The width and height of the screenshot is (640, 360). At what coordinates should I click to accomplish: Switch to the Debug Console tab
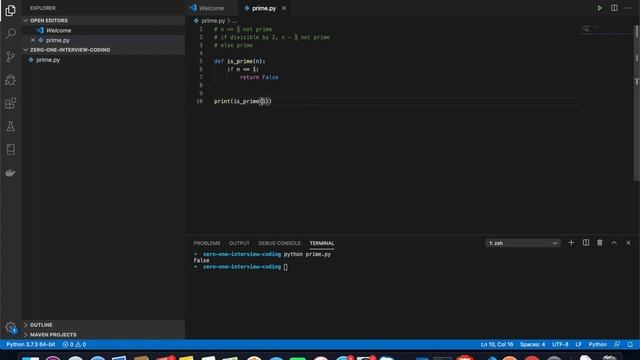tap(279, 243)
